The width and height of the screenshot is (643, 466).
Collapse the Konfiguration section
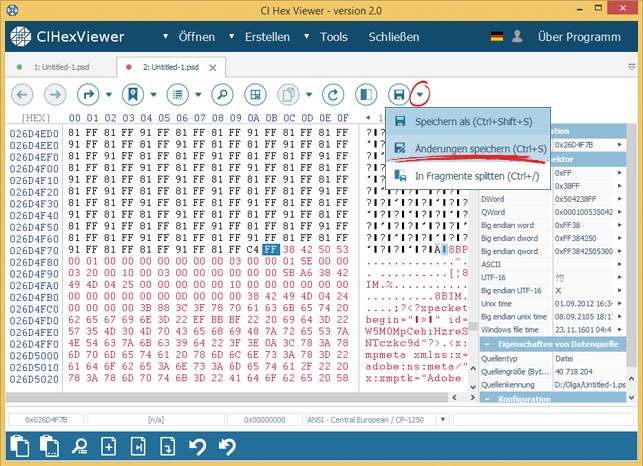tap(487, 399)
